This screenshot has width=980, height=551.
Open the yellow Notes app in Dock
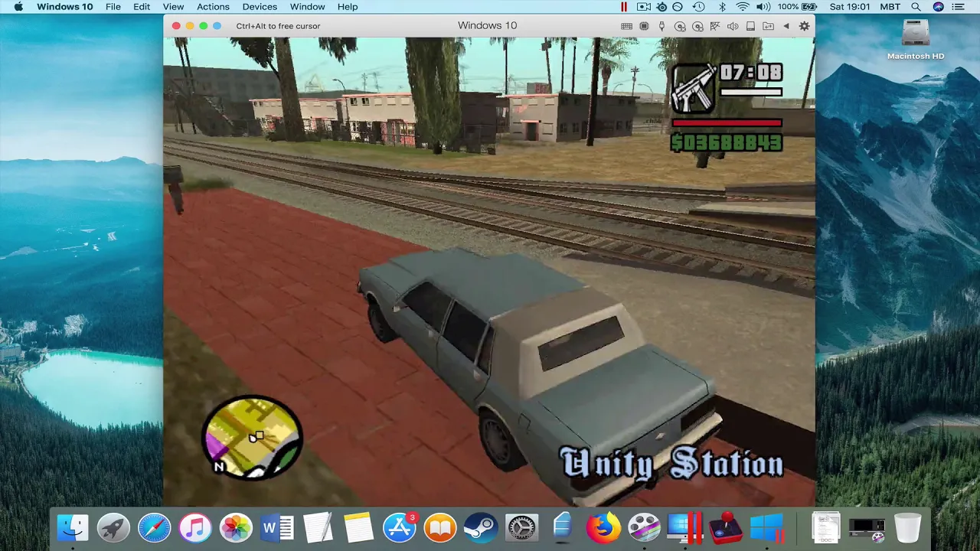click(x=358, y=528)
